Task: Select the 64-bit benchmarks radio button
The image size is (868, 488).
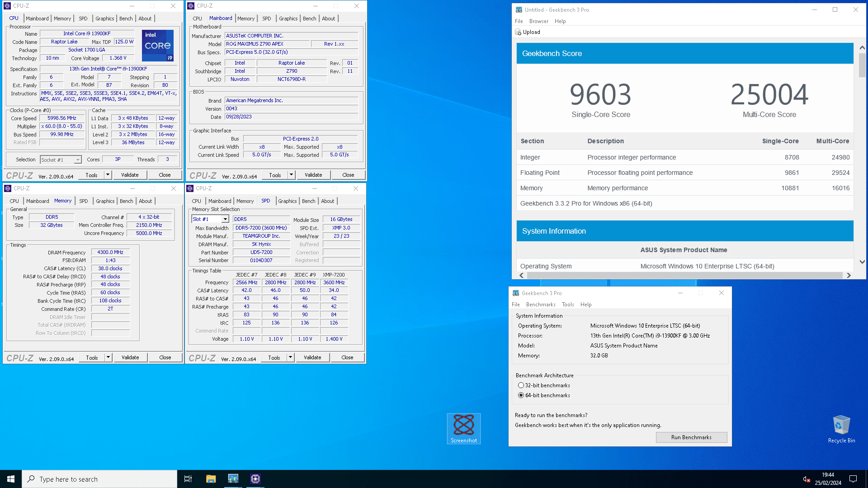Action: (x=521, y=395)
